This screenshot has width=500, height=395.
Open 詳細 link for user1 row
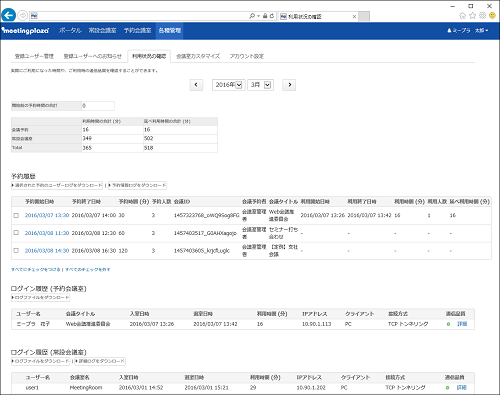[462, 388]
